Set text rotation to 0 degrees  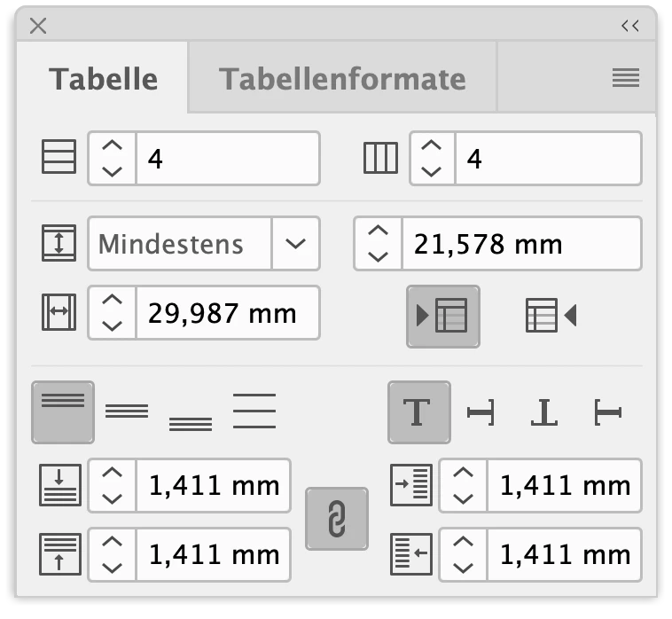pyautogui.click(x=418, y=412)
